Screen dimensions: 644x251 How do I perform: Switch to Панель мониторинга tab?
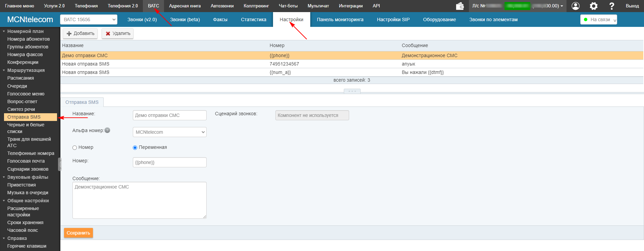point(340,19)
